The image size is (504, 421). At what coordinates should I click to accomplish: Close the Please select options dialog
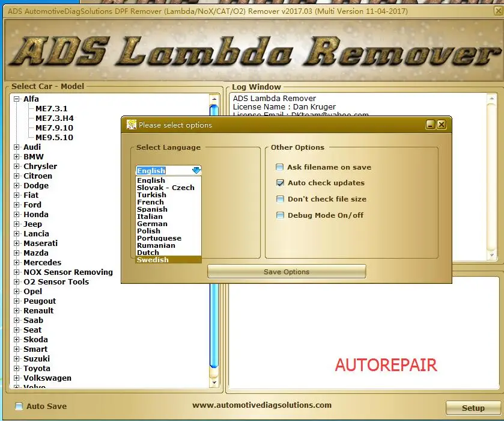442,124
